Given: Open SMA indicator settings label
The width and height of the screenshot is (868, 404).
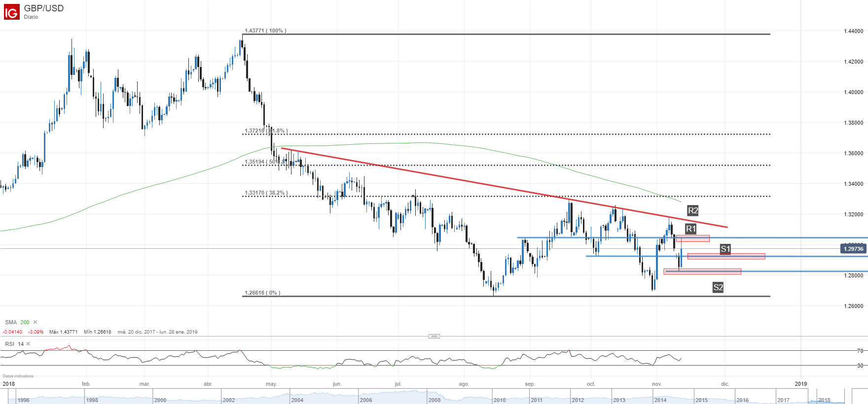Looking at the screenshot, I should click(11, 322).
